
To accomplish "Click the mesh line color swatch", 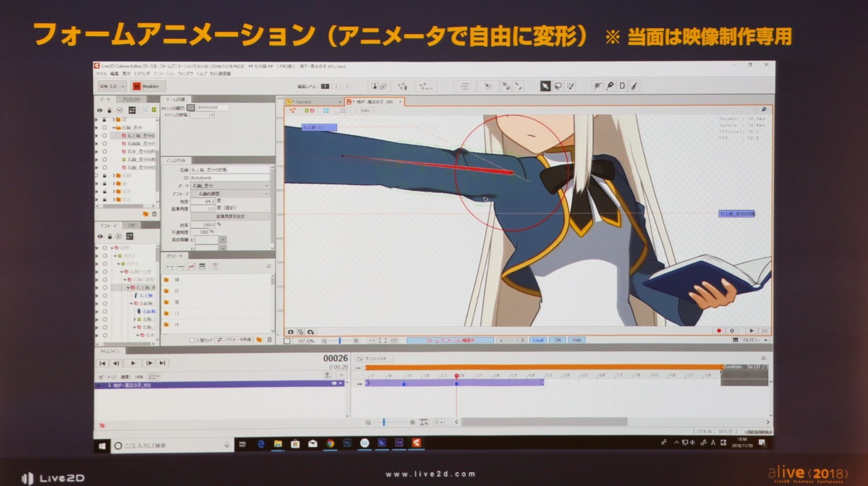I will tap(191, 108).
